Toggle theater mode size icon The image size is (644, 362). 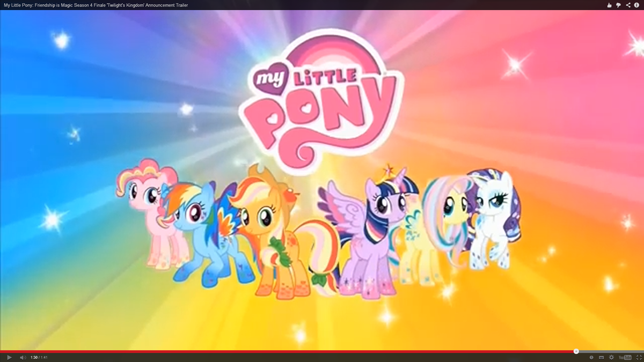coord(601,357)
